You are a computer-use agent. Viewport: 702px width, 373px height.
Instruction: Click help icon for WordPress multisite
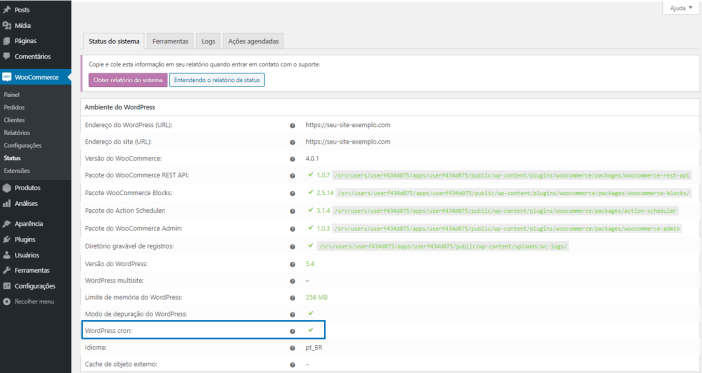tap(292, 281)
